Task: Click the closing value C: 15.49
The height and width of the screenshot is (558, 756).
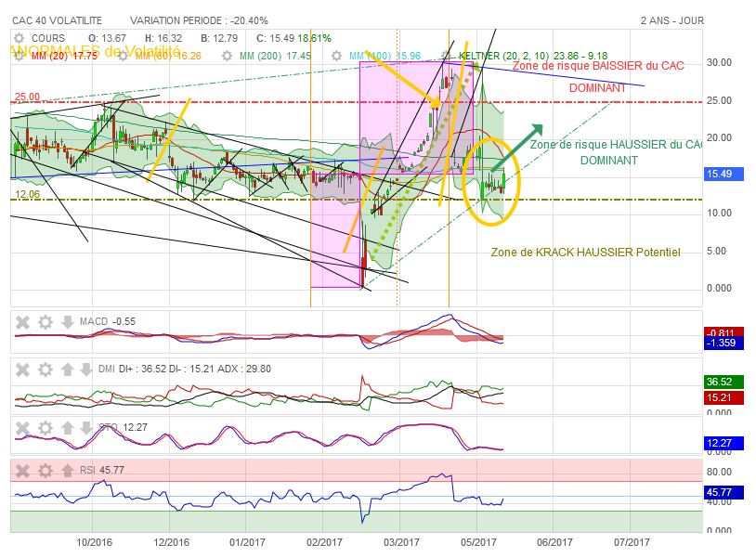Action: click(275, 38)
